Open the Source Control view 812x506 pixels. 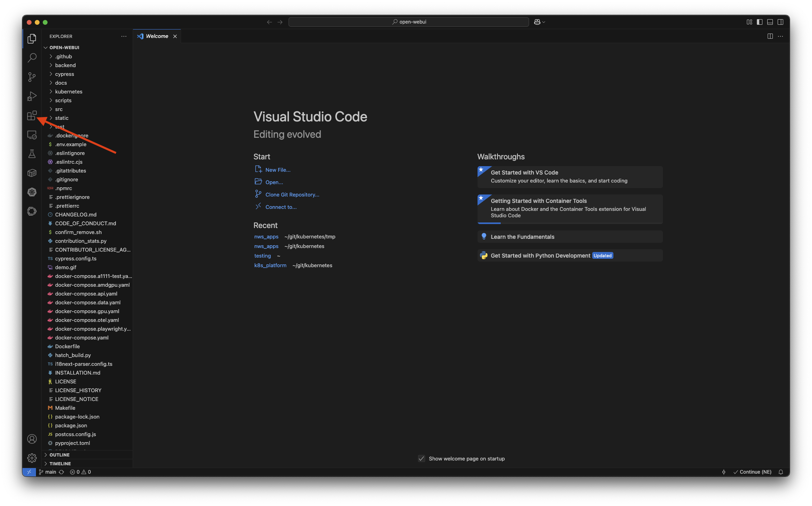click(32, 77)
